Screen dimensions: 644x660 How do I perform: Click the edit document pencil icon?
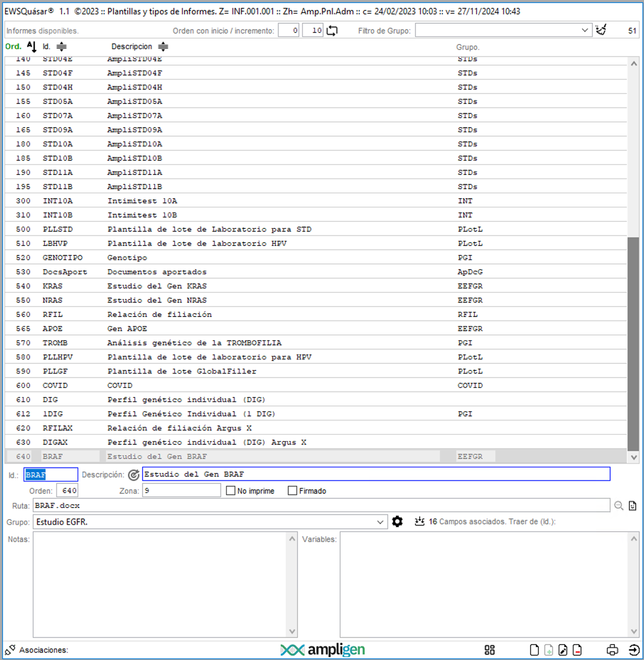click(563, 650)
